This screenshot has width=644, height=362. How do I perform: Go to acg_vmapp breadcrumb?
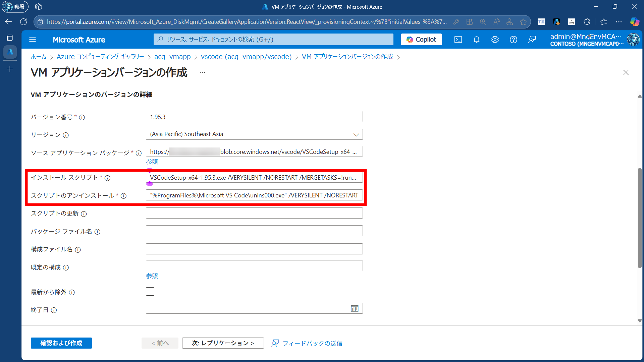172,57
